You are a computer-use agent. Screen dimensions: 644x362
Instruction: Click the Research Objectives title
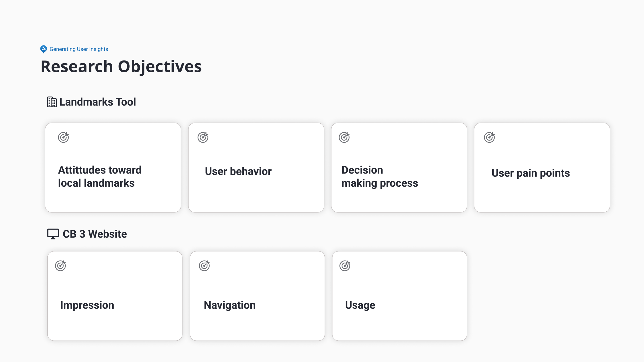coord(121,66)
